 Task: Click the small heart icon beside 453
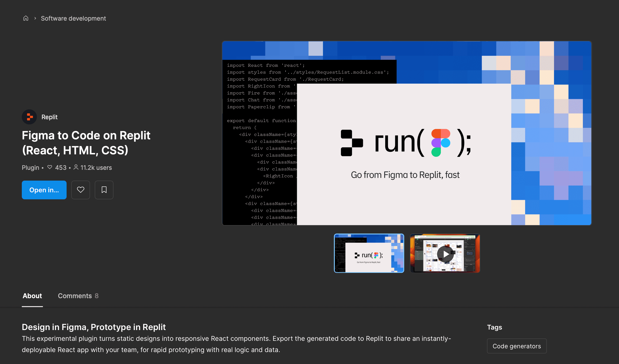click(x=50, y=167)
